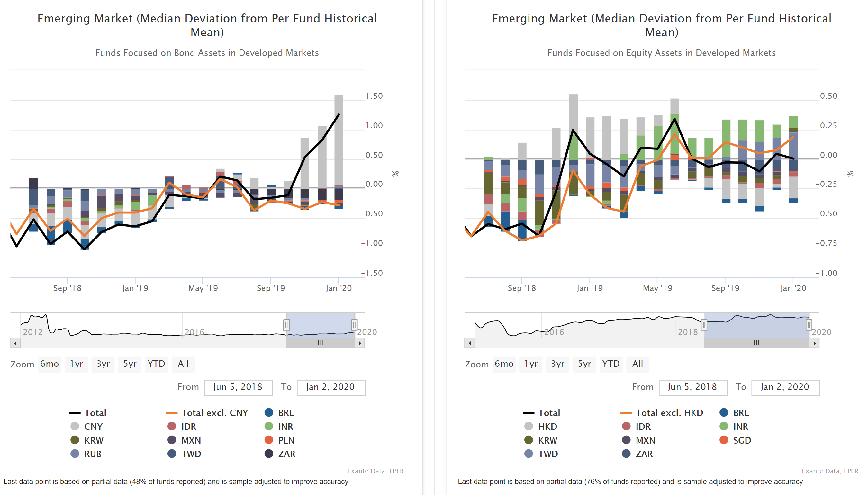Viewport: 868px width, 495px height.
Task: Select 6mo zoom in bond chart
Action: click(x=49, y=364)
